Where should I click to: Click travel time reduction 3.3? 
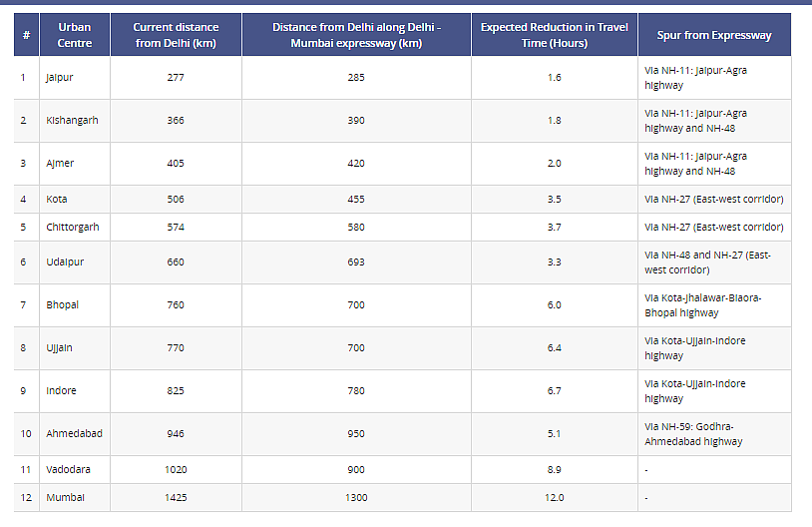(554, 263)
